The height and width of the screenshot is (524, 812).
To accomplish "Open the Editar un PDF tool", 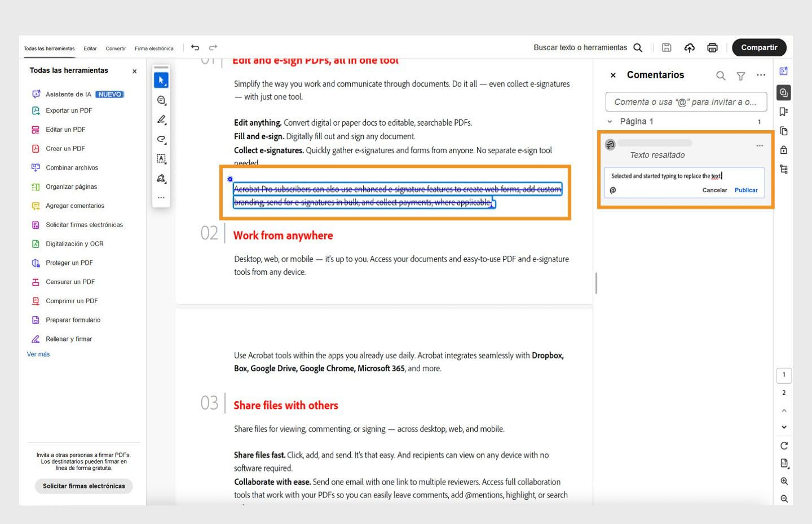I will pyautogui.click(x=58, y=130).
